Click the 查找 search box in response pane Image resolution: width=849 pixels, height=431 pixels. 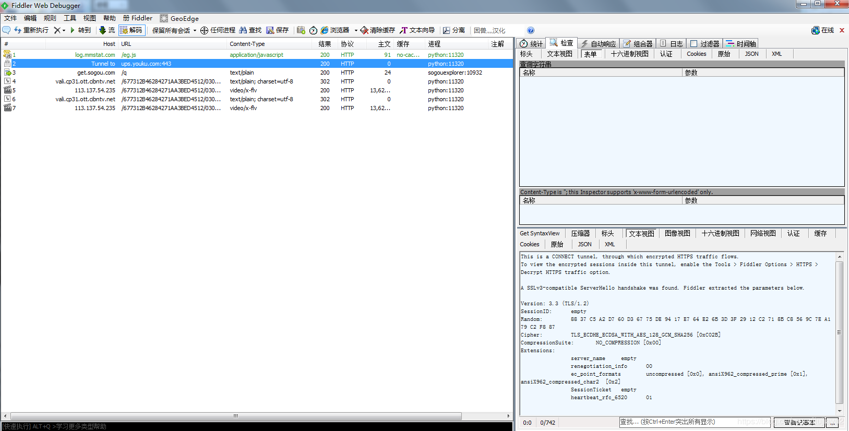(x=694, y=422)
